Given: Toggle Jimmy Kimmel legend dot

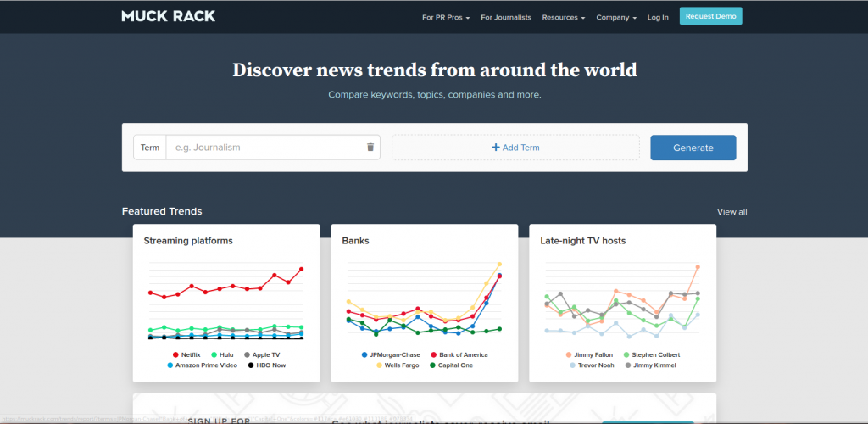Looking at the screenshot, I should [626, 365].
